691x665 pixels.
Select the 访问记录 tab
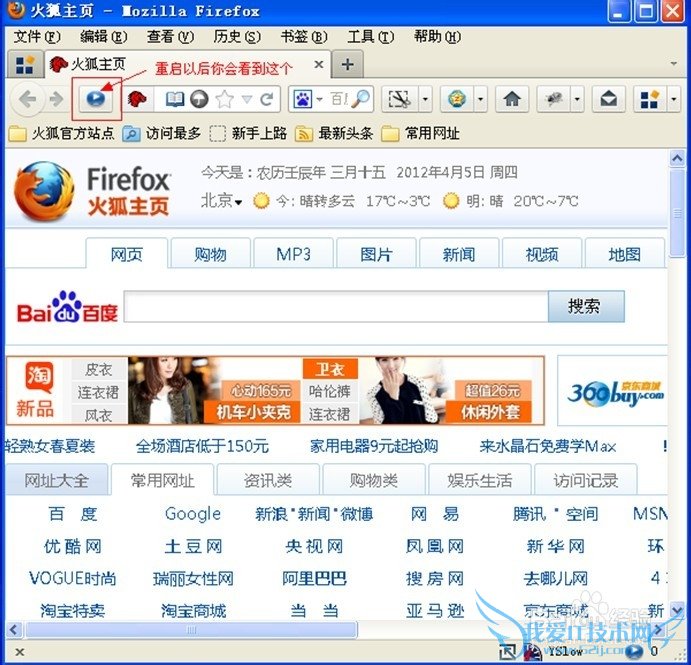[585, 479]
